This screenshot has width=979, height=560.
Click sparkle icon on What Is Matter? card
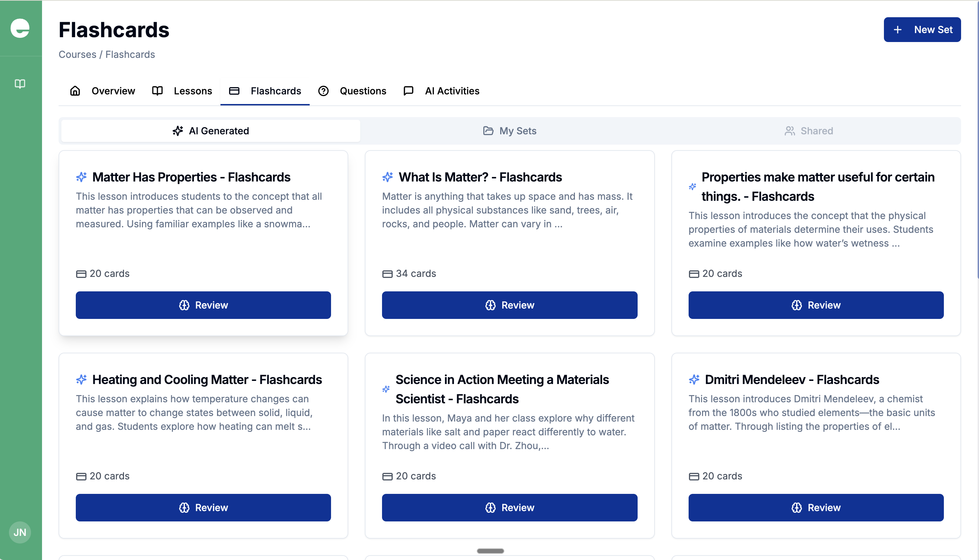pos(388,177)
